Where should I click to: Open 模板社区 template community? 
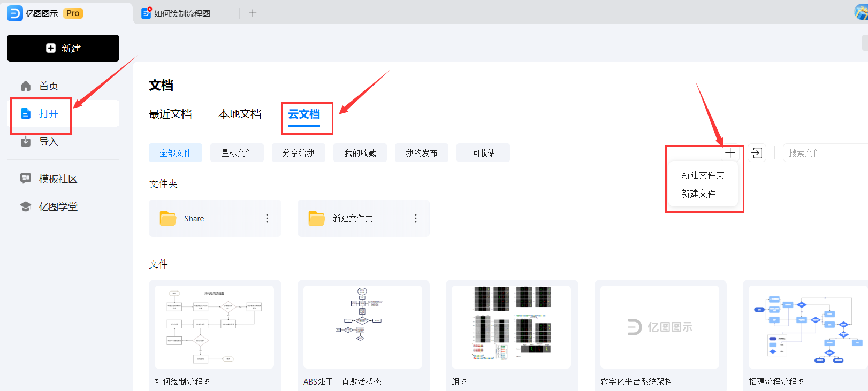58,179
